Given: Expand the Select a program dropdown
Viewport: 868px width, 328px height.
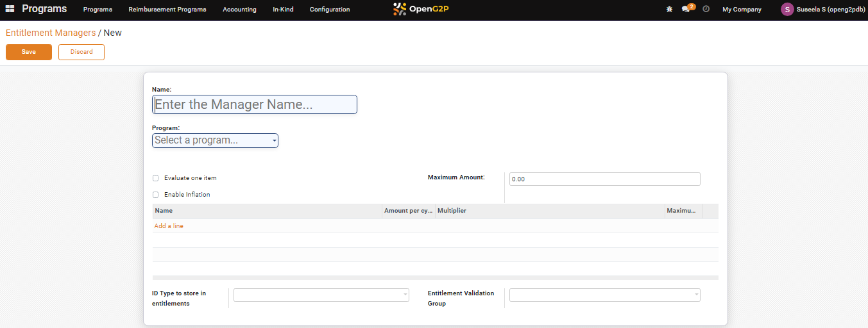Looking at the screenshot, I should point(215,140).
